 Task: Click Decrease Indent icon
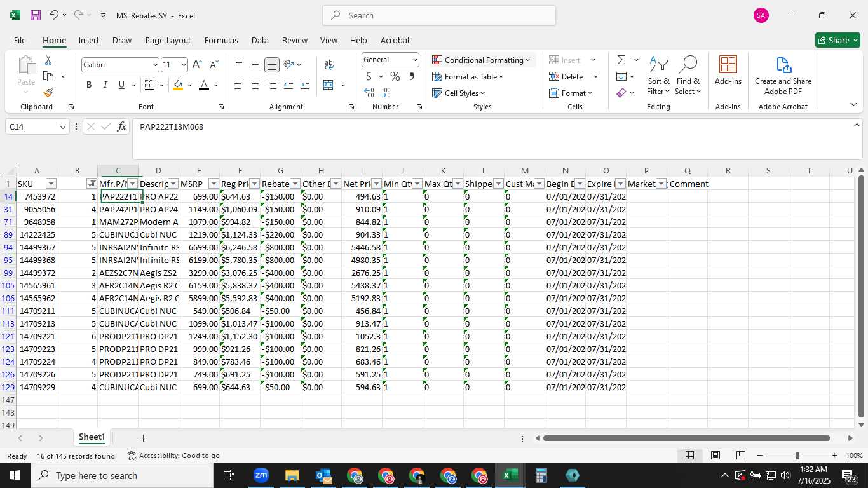[288, 85]
